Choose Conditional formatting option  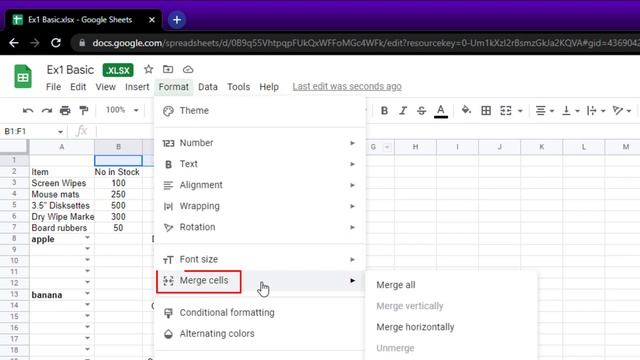pyautogui.click(x=260, y=313)
